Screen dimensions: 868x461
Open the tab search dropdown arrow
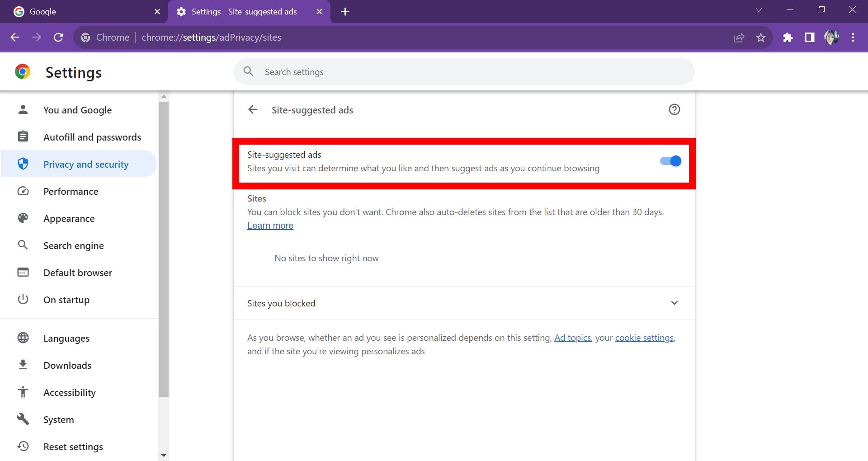pyautogui.click(x=759, y=10)
